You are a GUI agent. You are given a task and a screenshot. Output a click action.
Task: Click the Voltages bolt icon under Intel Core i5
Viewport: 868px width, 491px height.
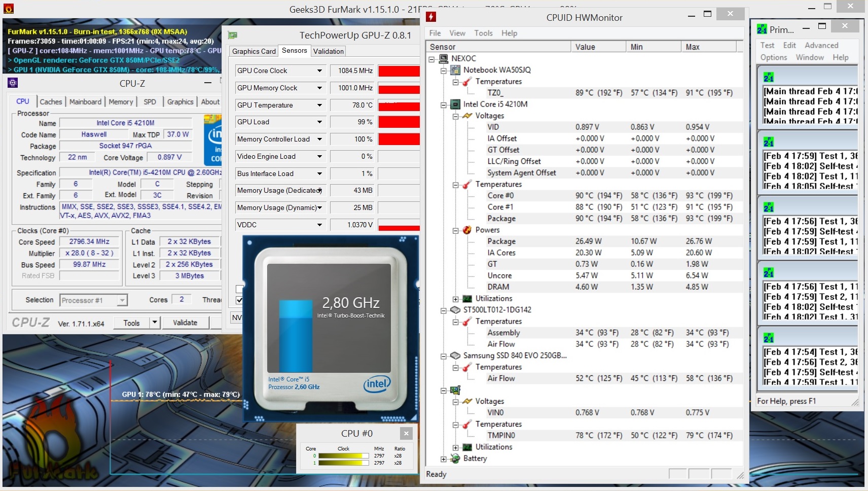pos(467,116)
